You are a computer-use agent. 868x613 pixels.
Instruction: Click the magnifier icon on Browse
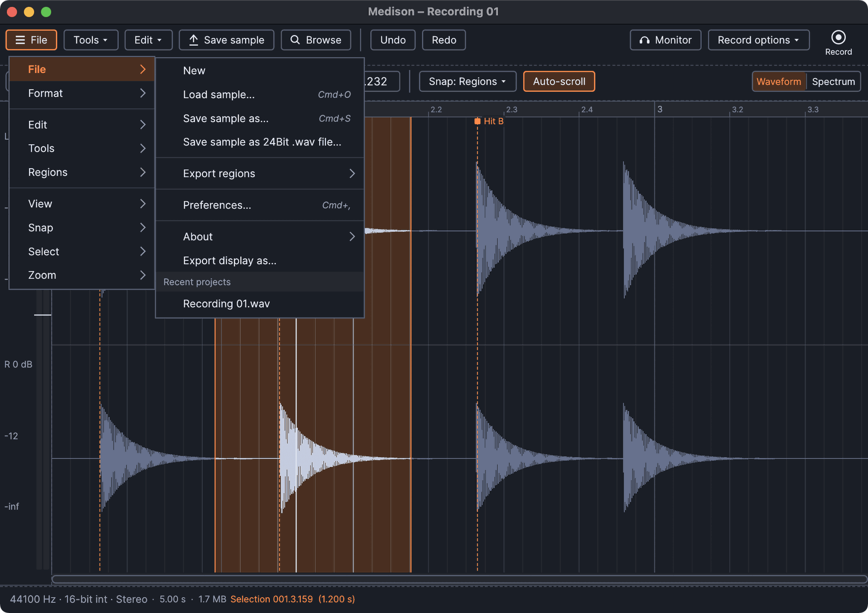tap(295, 40)
